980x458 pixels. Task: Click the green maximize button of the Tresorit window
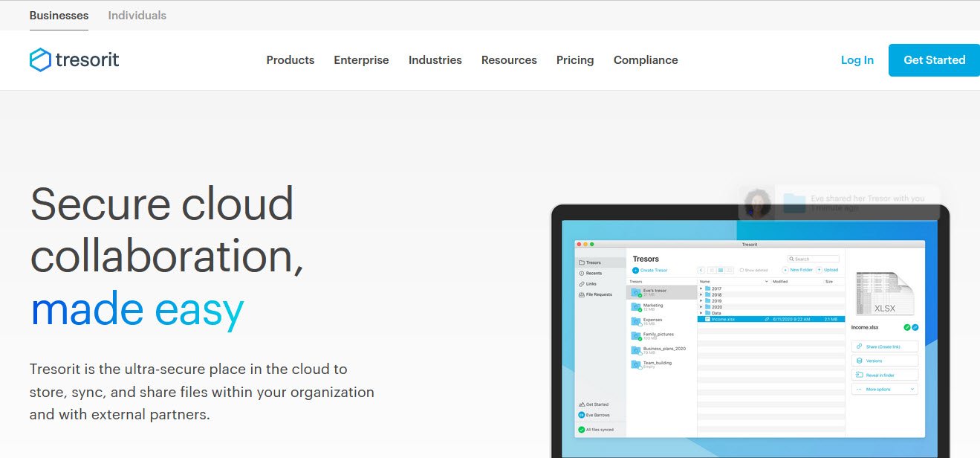click(x=592, y=244)
